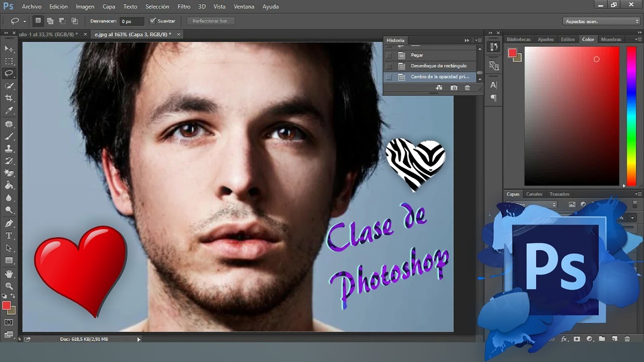The image size is (644, 362).
Task: Open the Character panel icon in dock
Action: 494,85
